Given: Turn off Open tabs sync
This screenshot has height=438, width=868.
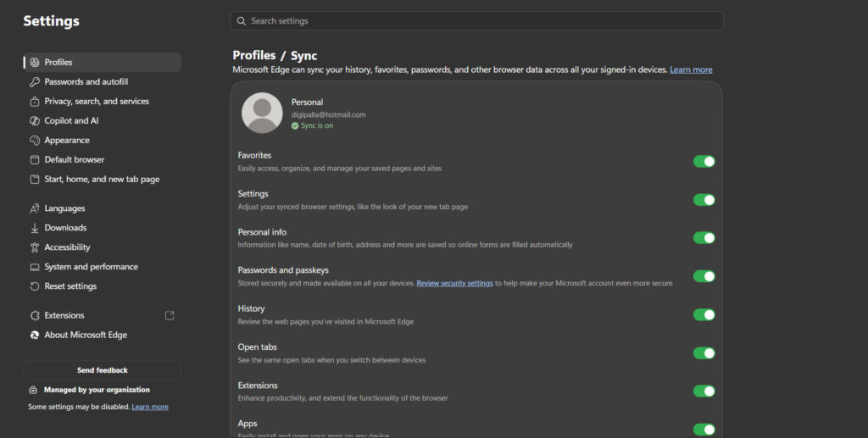Looking at the screenshot, I should (704, 352).
